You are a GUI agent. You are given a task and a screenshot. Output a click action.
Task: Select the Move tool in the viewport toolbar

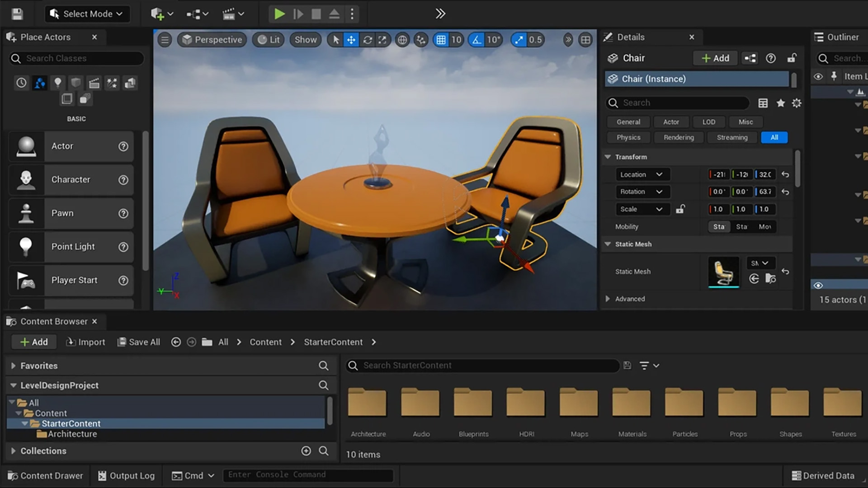[351, 40]
